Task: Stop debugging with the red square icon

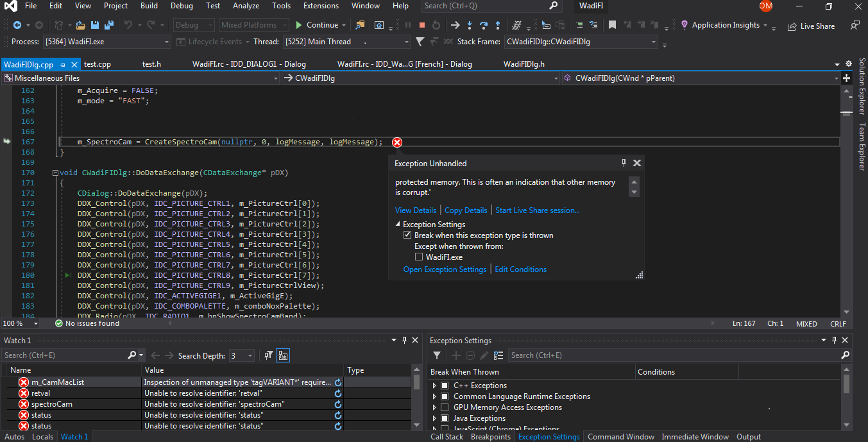Action: tap(422, 25)
